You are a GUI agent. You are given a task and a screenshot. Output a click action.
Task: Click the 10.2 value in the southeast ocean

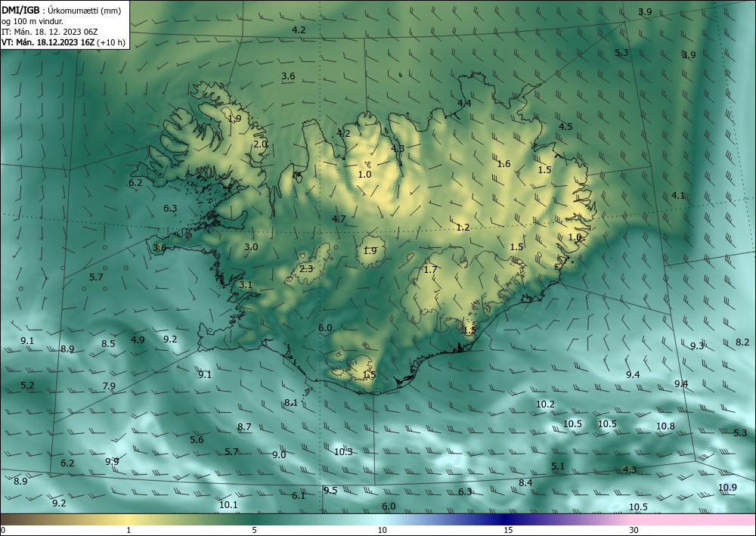[x=545, y=404]
